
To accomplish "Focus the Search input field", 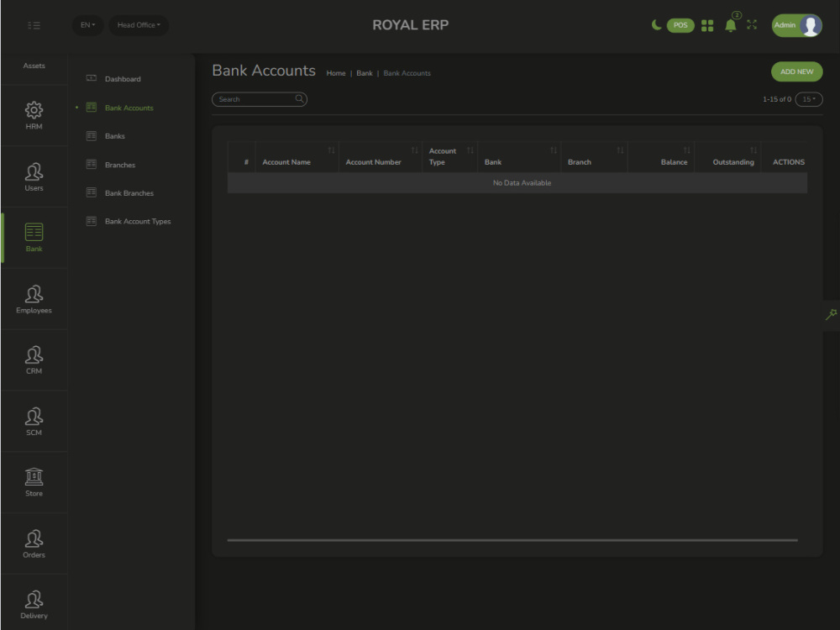I will coord(260,99).
